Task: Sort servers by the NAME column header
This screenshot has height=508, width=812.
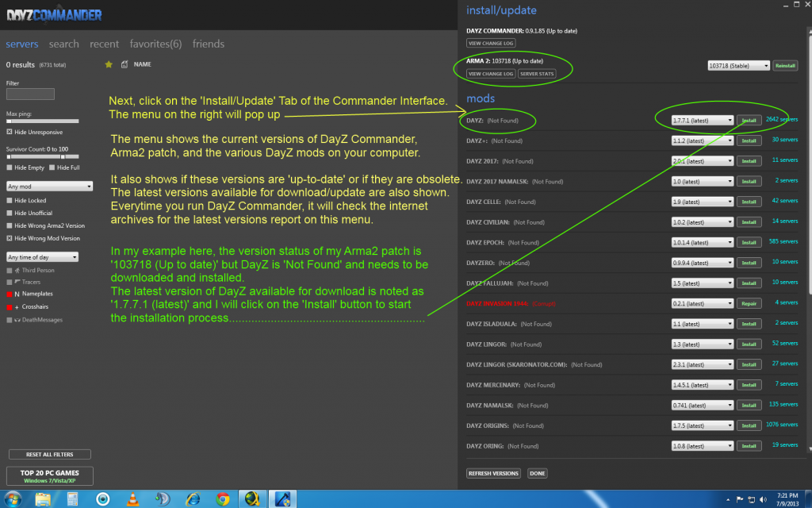Action: tap(143, 64)
